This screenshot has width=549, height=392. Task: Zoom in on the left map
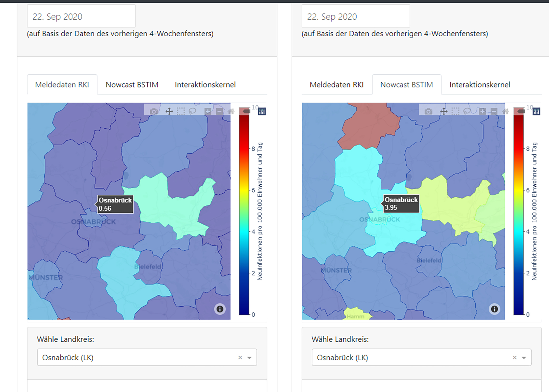pyautogui.click(x=208, y=112)
